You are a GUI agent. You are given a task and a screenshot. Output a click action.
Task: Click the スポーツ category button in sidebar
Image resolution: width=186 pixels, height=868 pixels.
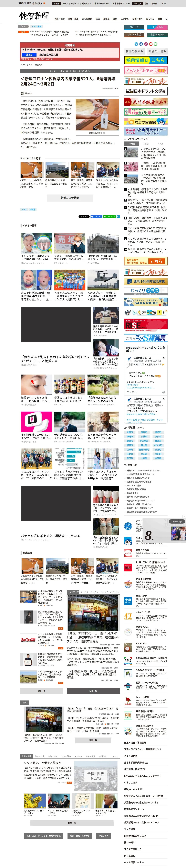pos(134,27)
